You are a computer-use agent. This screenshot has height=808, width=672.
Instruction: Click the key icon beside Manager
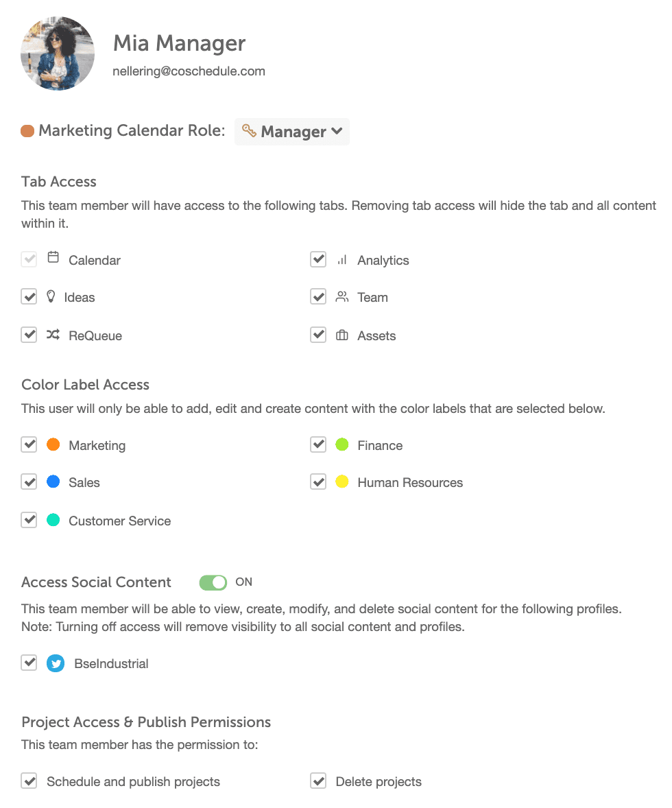click(249, 130)
